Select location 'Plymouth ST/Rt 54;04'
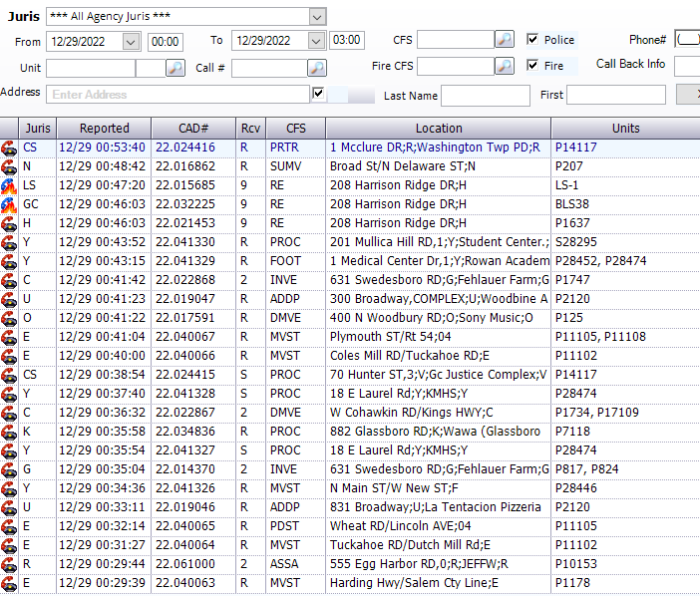This screenshot has width=700, height=596. tap(390, 337)
